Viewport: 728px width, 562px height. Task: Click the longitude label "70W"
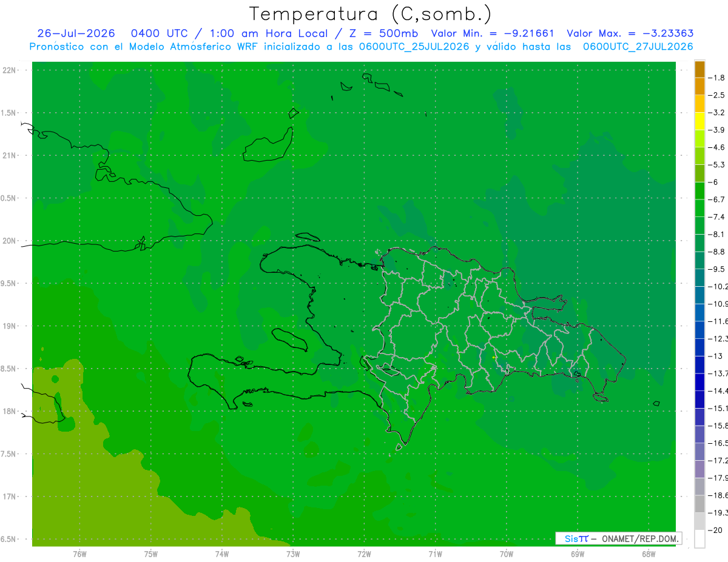tap(507, 554)
